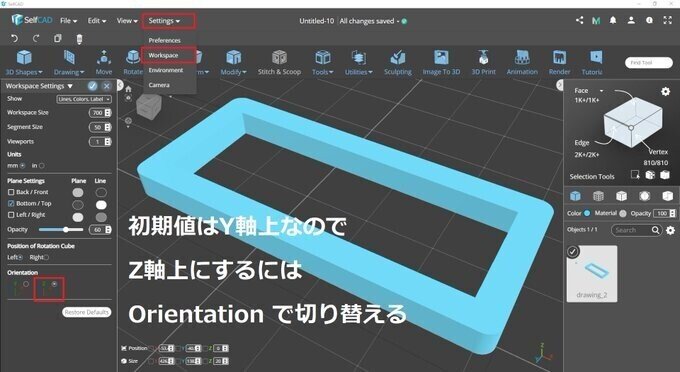Toggle fullscreen with the expand icon
The image size is (680, 372).
click(x=667, y=20)
